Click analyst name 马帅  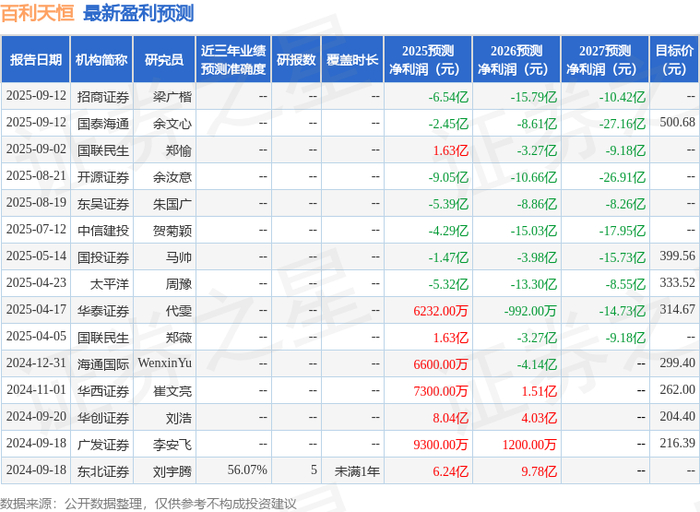[x=179, y=258]
